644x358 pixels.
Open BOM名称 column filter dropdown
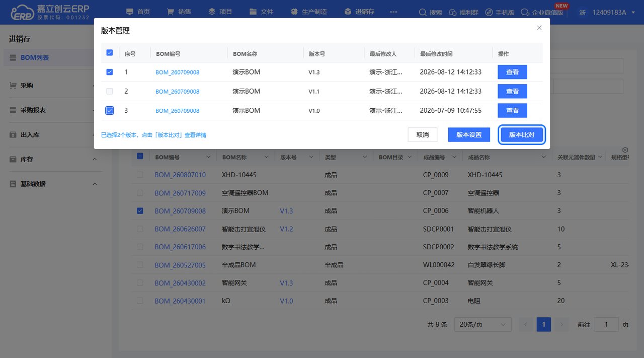[267, 158]
